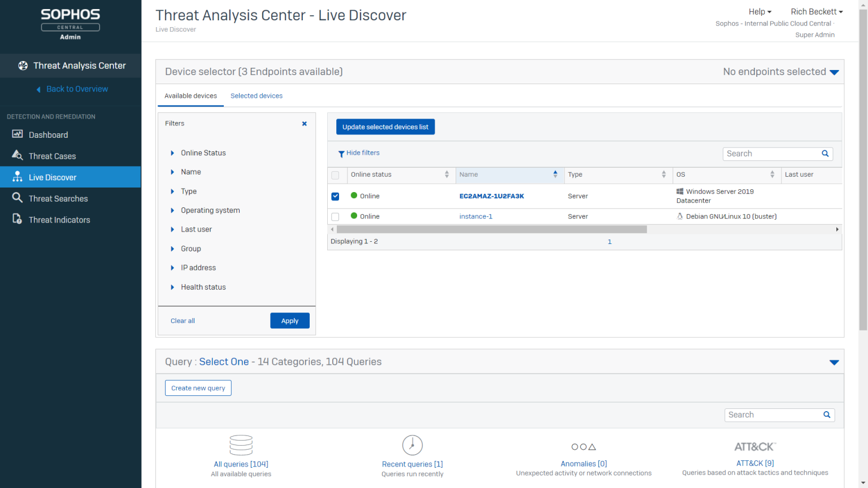Open Recent queries clock icon
This screenshot has height=488, width=868.
[412, 445]
